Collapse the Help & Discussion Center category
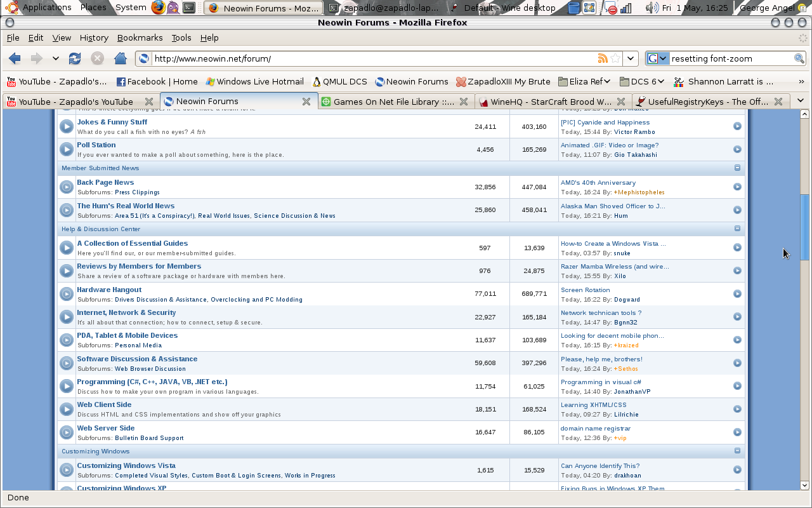This screenshot has height=508, width=812. tap(737, 229)
